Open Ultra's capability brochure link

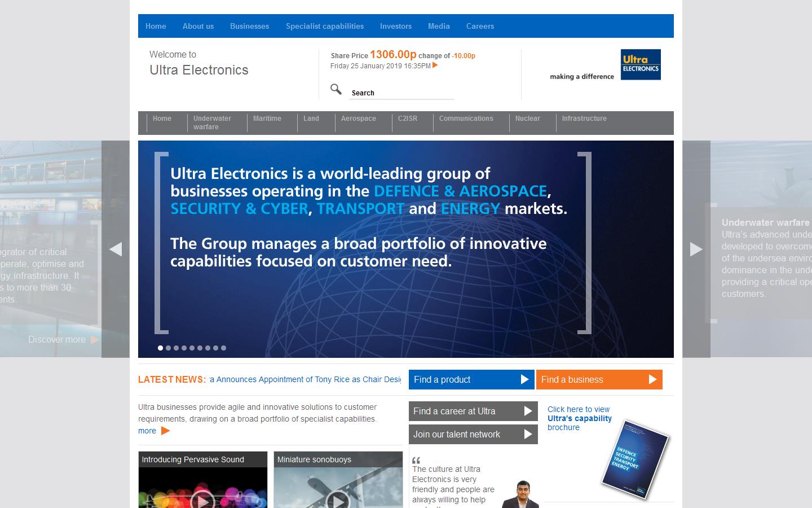pos(579,418)
